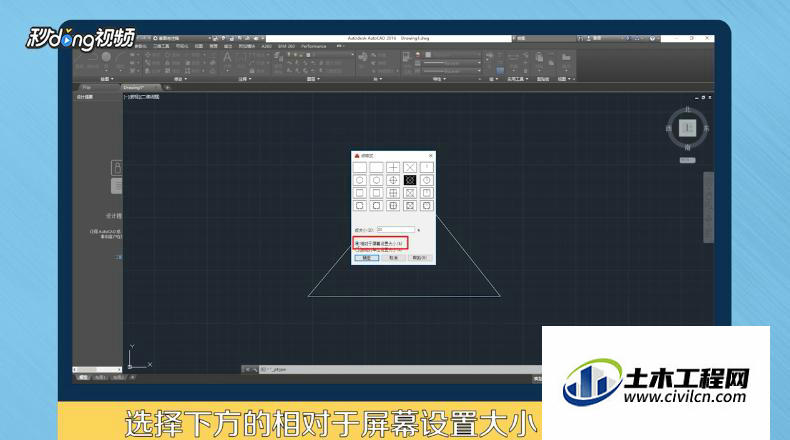
Task: Expand the 特性 panel dropdown
Action: tap(439, 79)
